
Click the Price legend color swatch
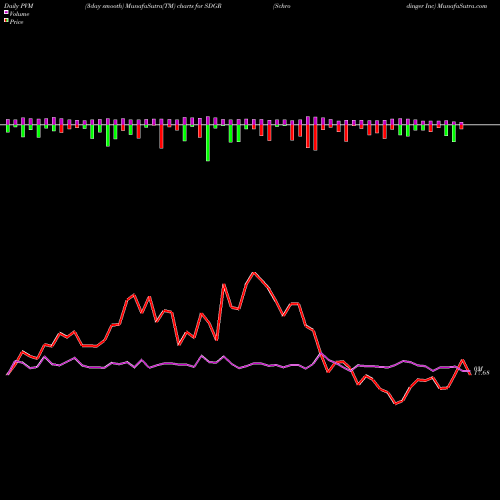(x=6, y=20)
